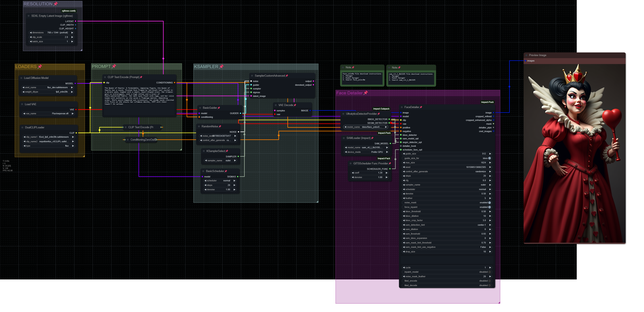The image size is (644, 312).
Task: Click the Queen of Hearts prompt text box
Action: tap(139, 100)
